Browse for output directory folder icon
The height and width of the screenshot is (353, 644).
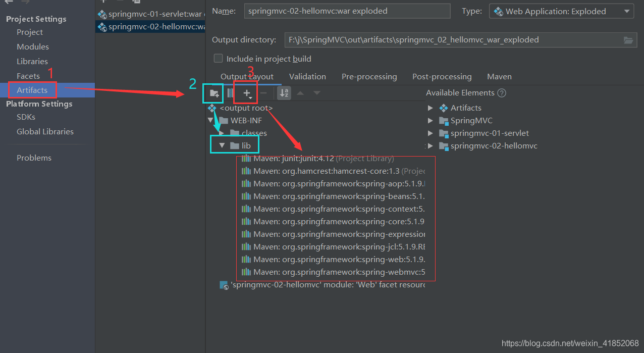(628, 40)
